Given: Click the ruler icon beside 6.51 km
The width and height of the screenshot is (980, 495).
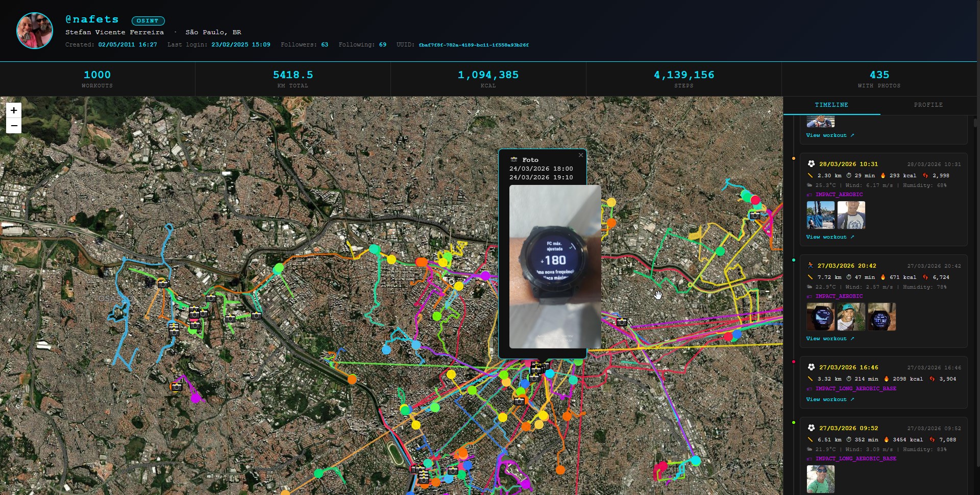Looking at the screenshot, I should pos(810,439).
